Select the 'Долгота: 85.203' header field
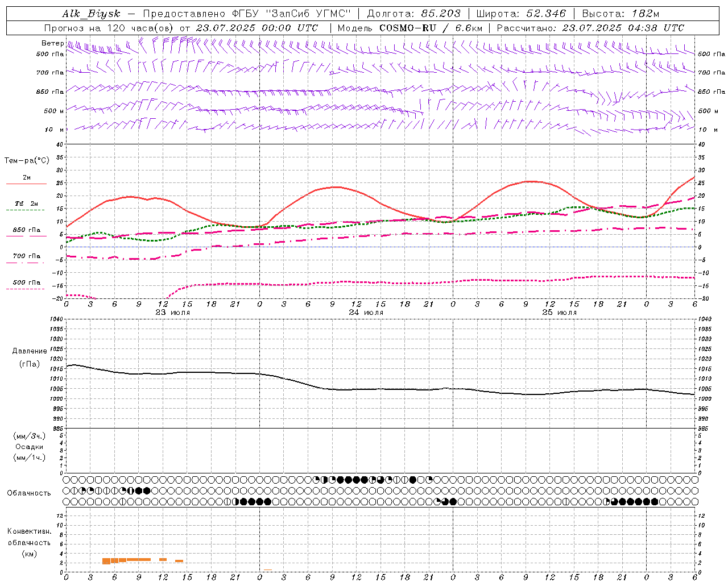Viewport: 728px width, 582px height. point(413,14)
